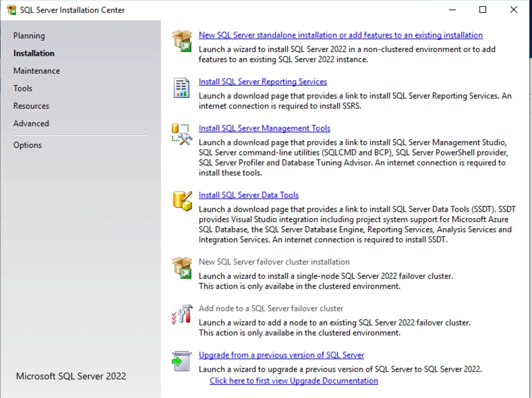The image size is (532, 398).
Task: Click the SQL Server Data Tools cylinder icon
Action: [182, 201]
